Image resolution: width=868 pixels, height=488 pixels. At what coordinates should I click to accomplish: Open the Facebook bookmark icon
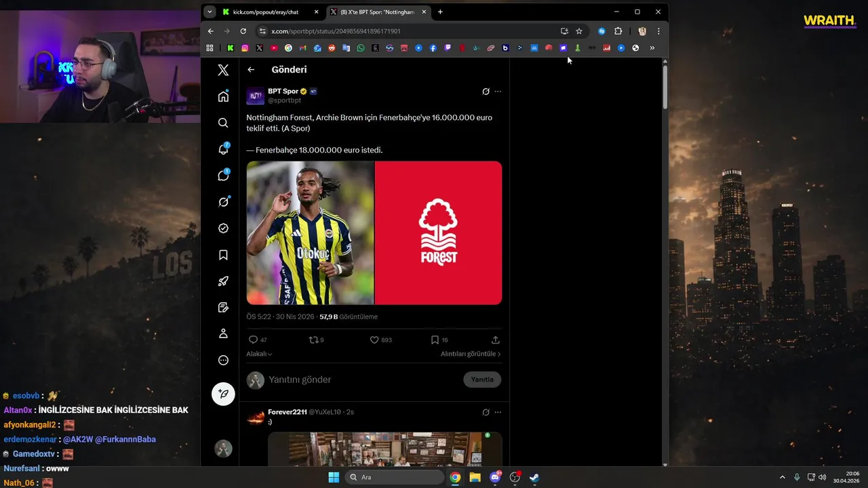click(x=433, y=48)
